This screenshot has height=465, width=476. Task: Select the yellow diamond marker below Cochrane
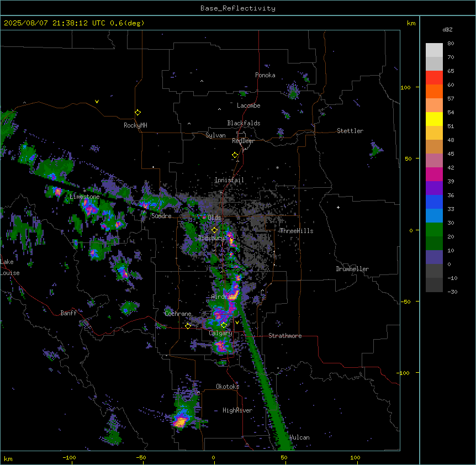pyautogui.click(x=188, y=326)
